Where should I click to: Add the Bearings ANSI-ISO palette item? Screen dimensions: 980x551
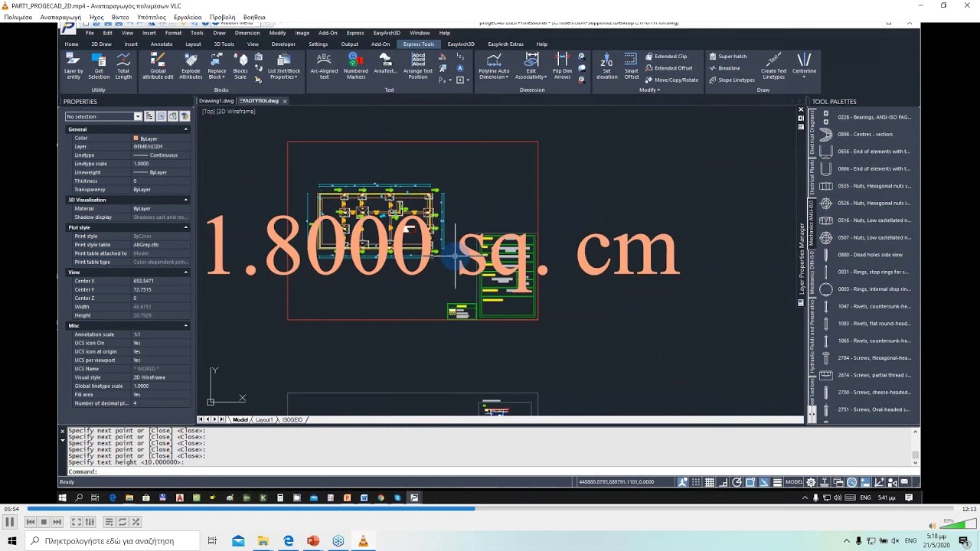tap(865, 117)
